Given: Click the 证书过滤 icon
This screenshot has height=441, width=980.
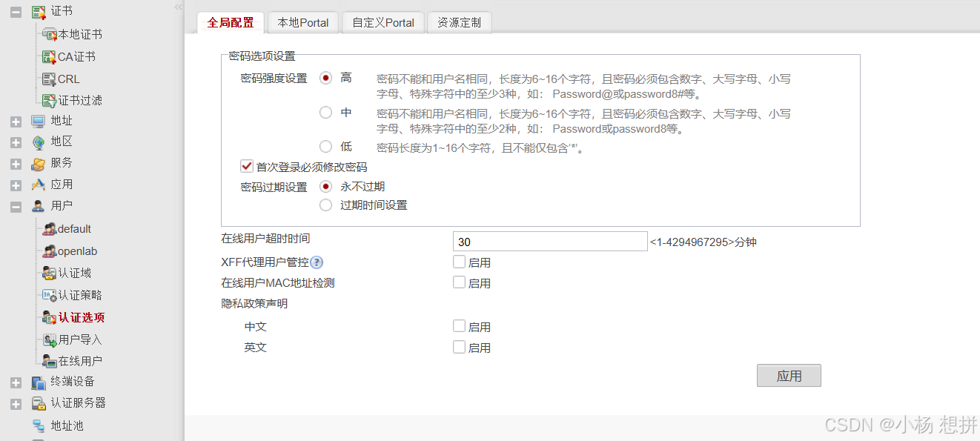Looking at the screenshot, I should pos(50,100).
